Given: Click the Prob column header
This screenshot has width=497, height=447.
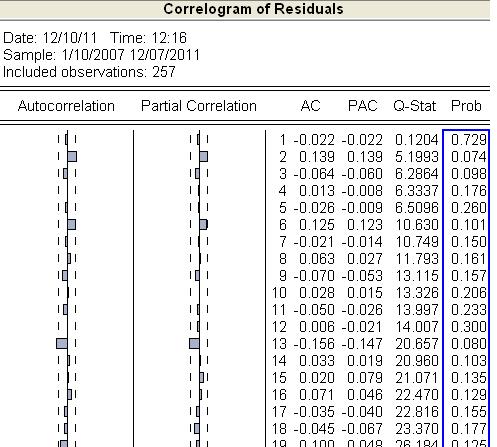Looking at the screenshot, I should (x=466, y=106).
